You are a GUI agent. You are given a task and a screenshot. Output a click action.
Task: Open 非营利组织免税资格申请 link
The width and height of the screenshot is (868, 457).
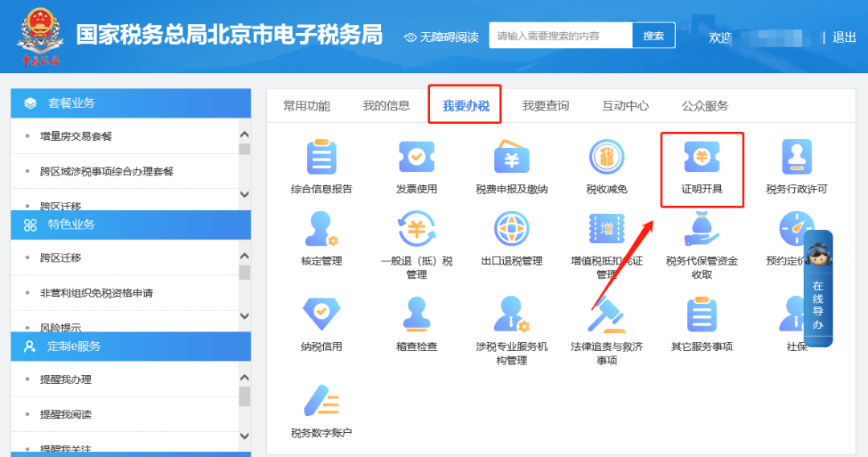96,293
